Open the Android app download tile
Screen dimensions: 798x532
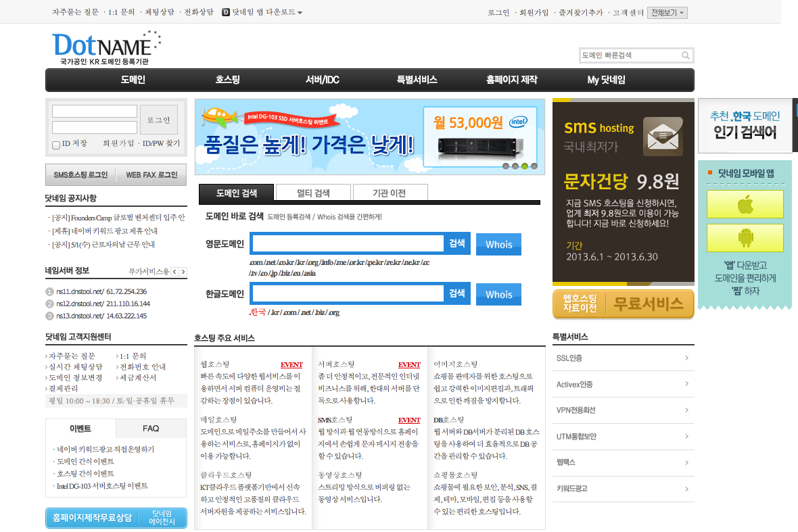tap(745, 237)
